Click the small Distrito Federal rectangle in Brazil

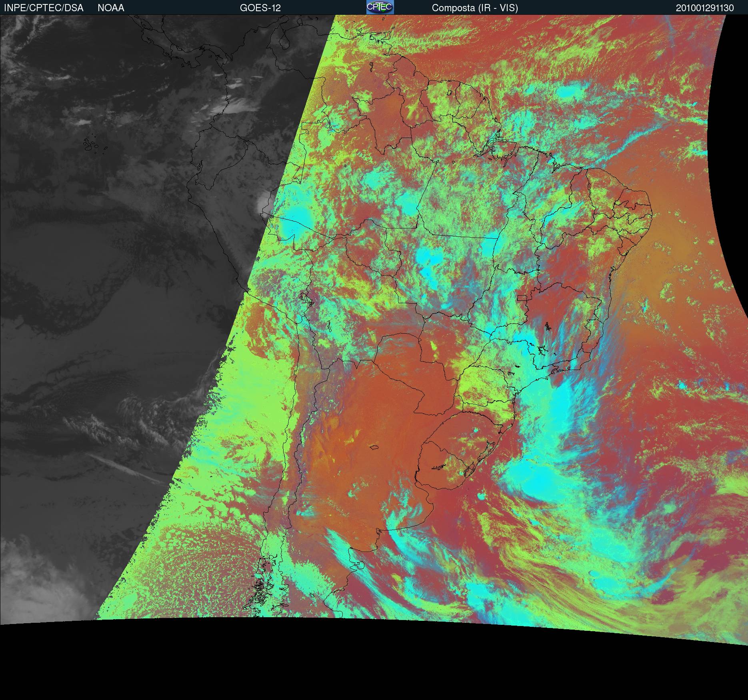(522, 298)
